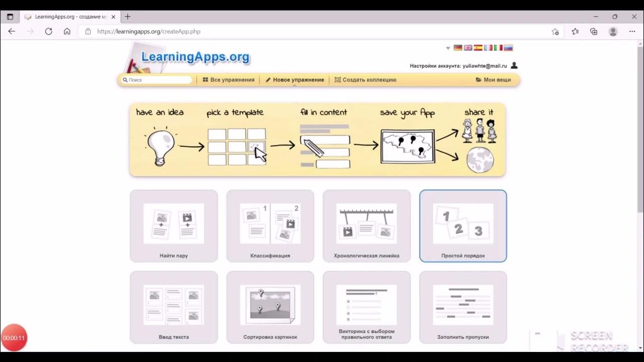Viewport: 644px width, 362px height.
Task: Open the Мои вещи menu
Action: [x=493, y=80]
